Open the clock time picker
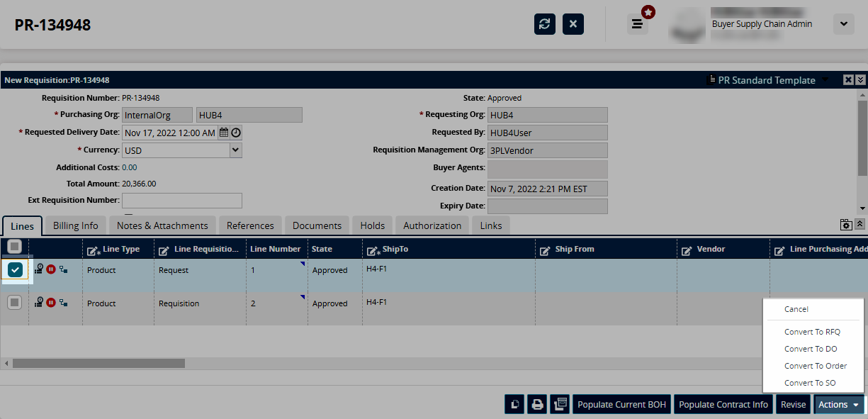The width and height of the screenshot is (868, 419). pos(236,133)
